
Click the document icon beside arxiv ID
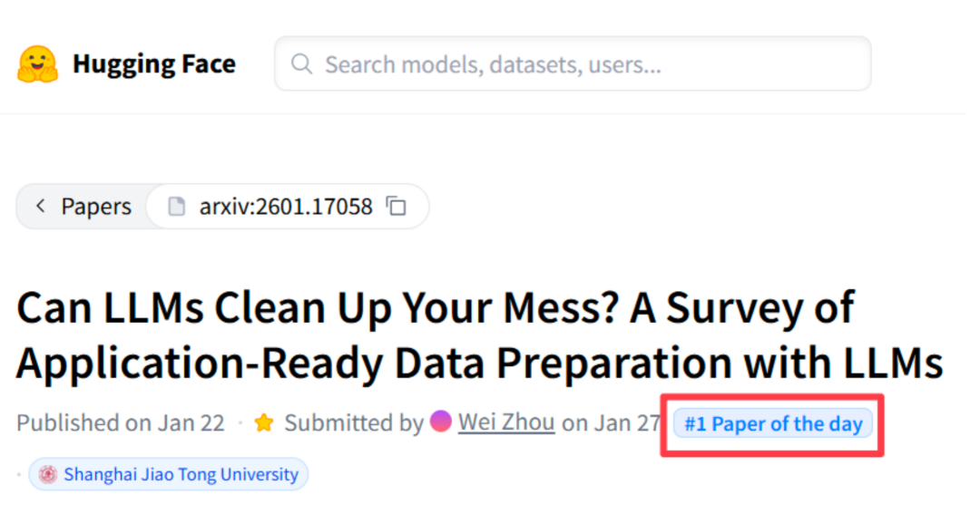pos(177,207)
